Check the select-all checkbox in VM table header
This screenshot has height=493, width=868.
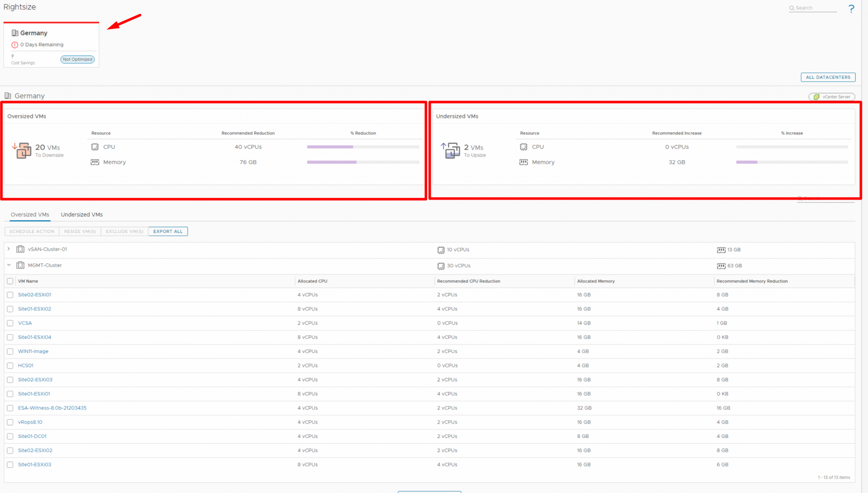[10, 281]
